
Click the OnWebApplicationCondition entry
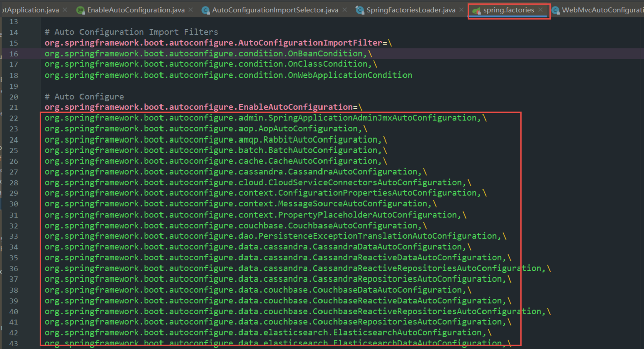pyautogui.click(x=228, y=75)
